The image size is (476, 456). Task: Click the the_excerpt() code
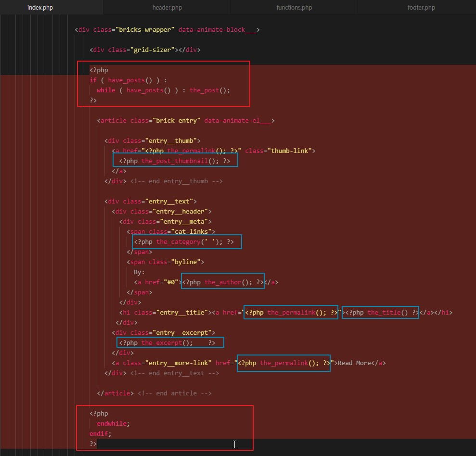[167, 343]
